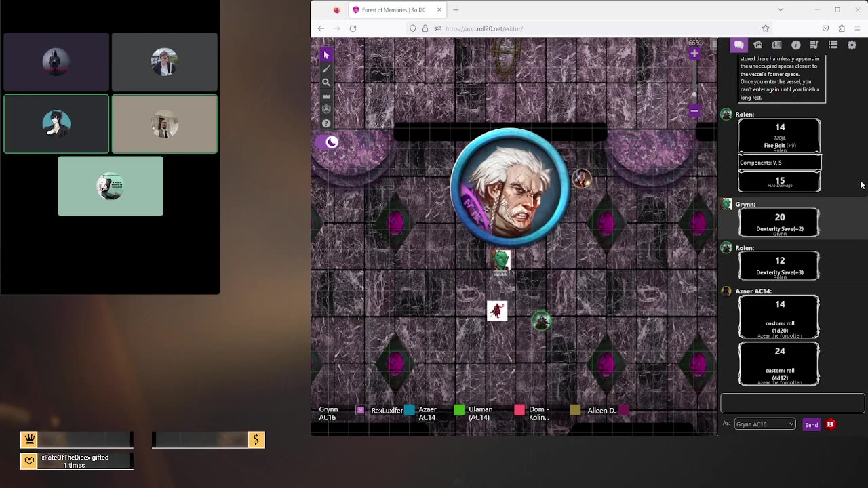Click the top-left video call participant tile
The width and height of the screenshot is (868, 488).
(56, 62)
